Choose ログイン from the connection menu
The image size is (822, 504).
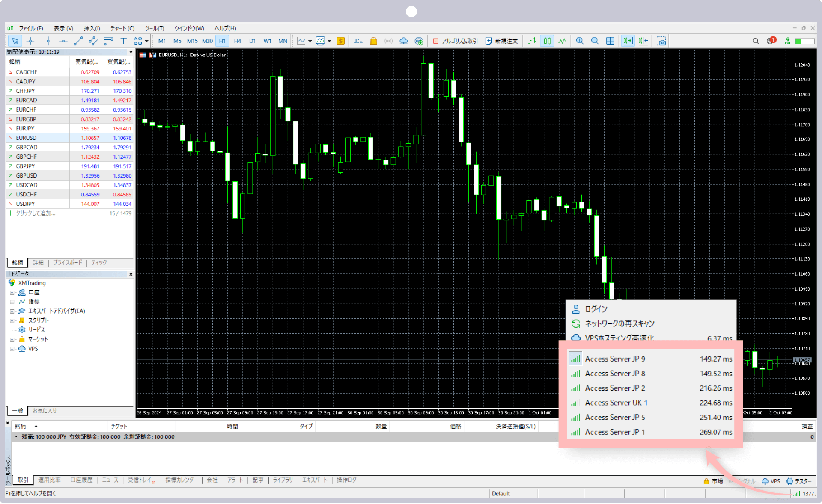pos(651,309)
